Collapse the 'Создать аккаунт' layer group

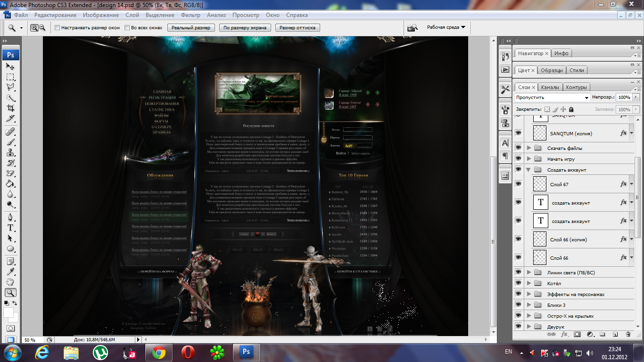pyautogui.click(x=529, y=170)
